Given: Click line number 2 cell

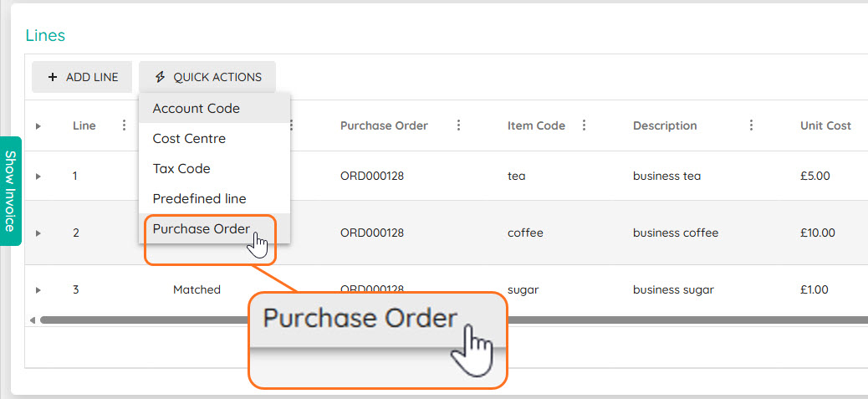Looking at the screenshot, I should coord(76,233).
